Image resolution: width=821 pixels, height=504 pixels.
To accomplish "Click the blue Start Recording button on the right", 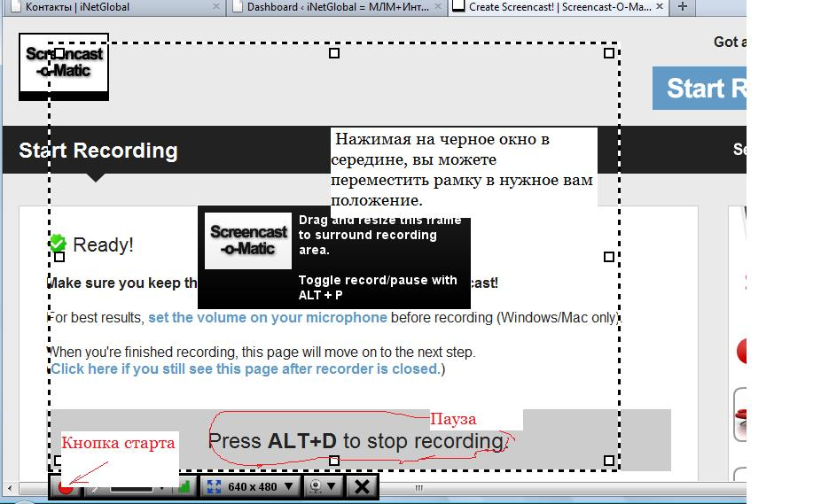I will [x=700, y=88].
